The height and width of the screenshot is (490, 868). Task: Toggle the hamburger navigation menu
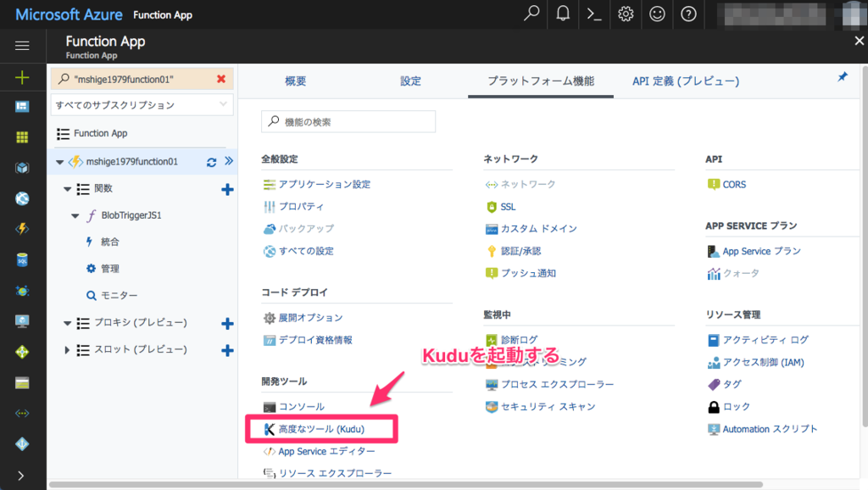coord(22,46)
